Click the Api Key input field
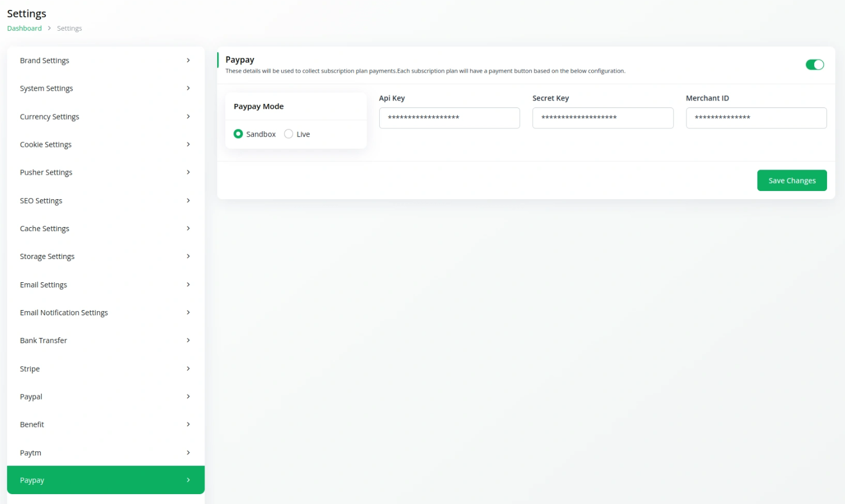Viewport: 845px width, 504px height. [x=450, y=118]
